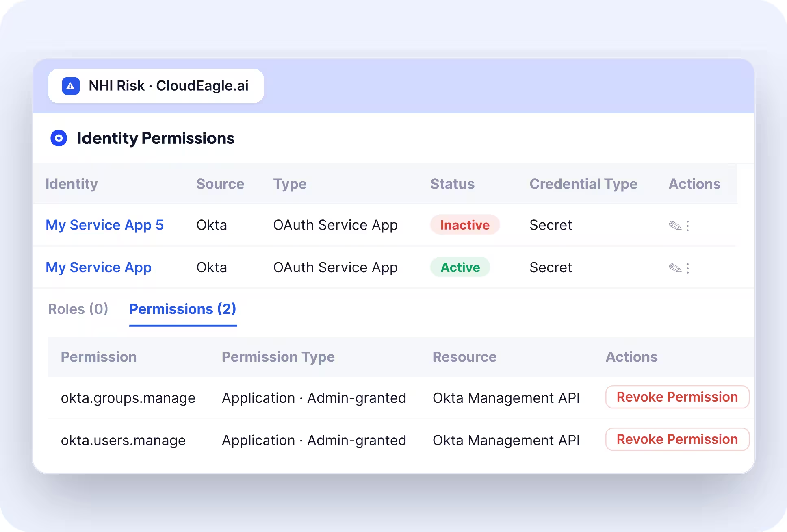Click the NHI Risk · CloudEagle.ai title
This screenshot has width=787, height=532.
point(169,86)
